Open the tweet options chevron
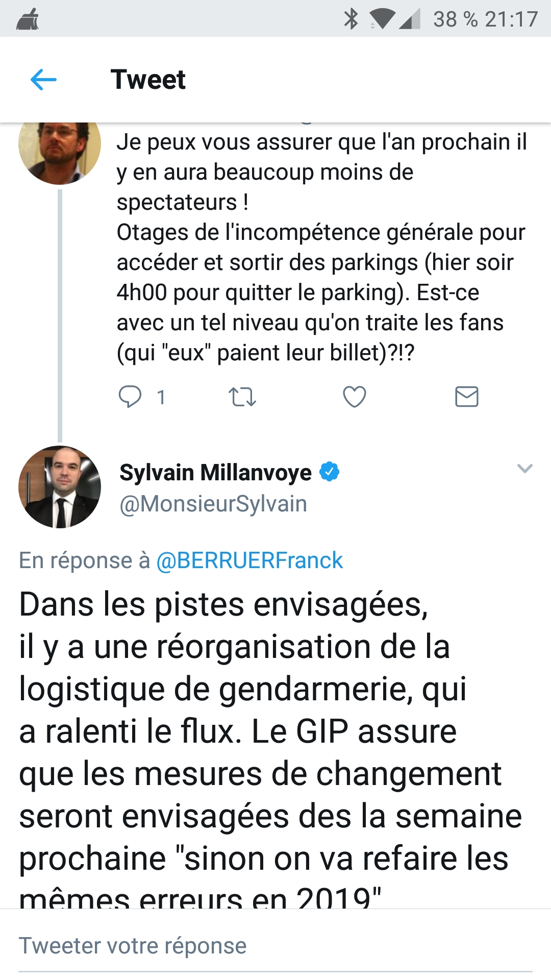The image size is (551, 980). [524, 468]
